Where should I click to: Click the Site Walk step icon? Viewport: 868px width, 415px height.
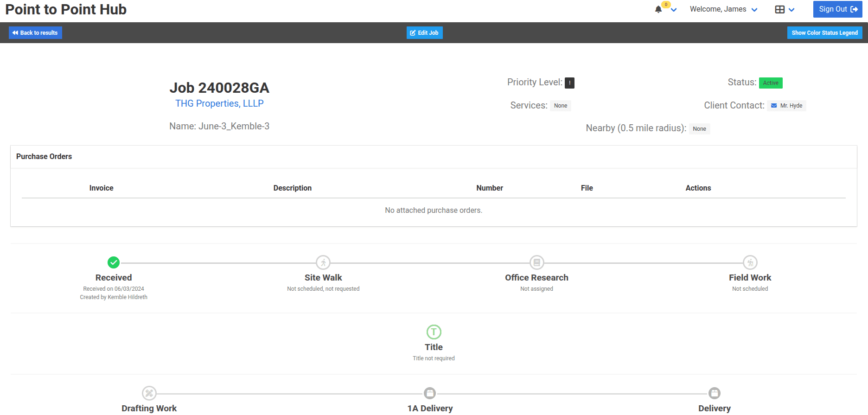323,262
